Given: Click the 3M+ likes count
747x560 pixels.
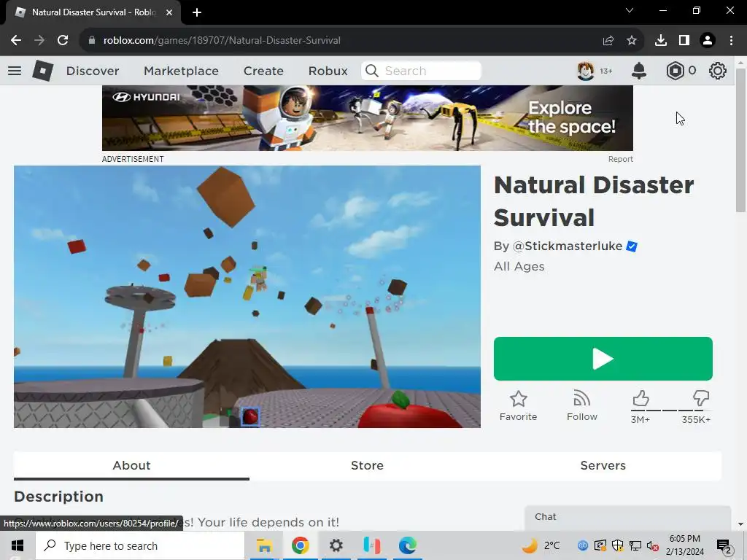Looking at the screenshot, I should point(640,419).
